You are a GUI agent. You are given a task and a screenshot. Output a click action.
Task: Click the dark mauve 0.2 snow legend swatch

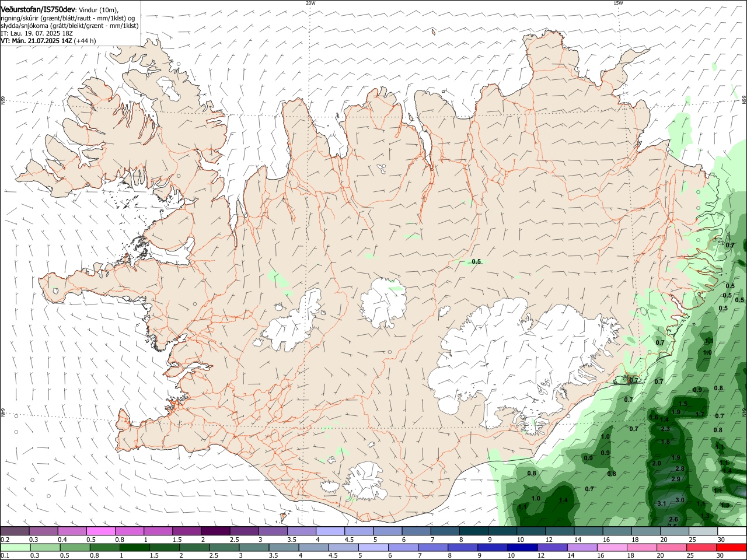point(15,531)
